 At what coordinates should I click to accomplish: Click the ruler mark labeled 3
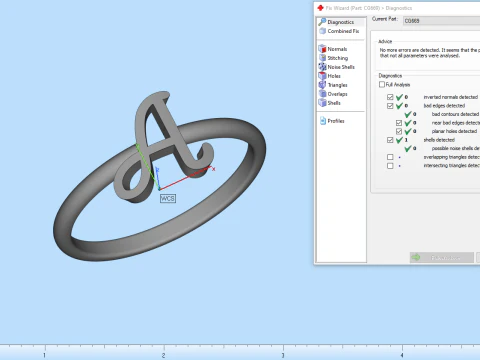coord(283,355)
